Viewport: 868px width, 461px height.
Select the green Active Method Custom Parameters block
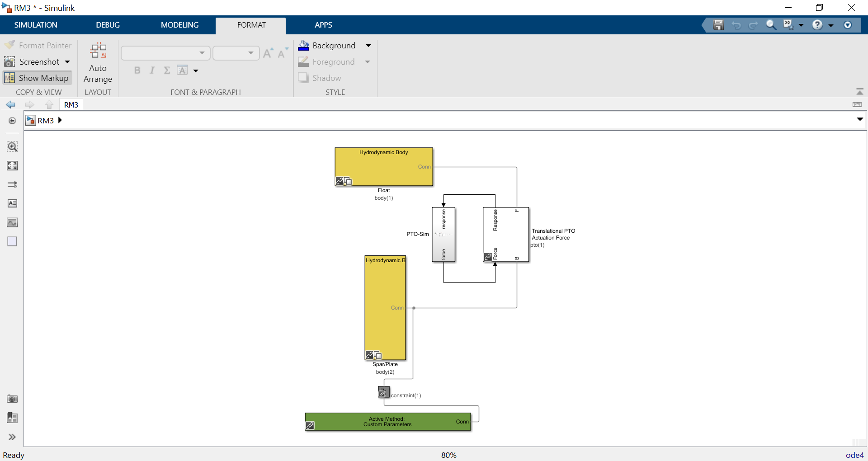point(388,422)
